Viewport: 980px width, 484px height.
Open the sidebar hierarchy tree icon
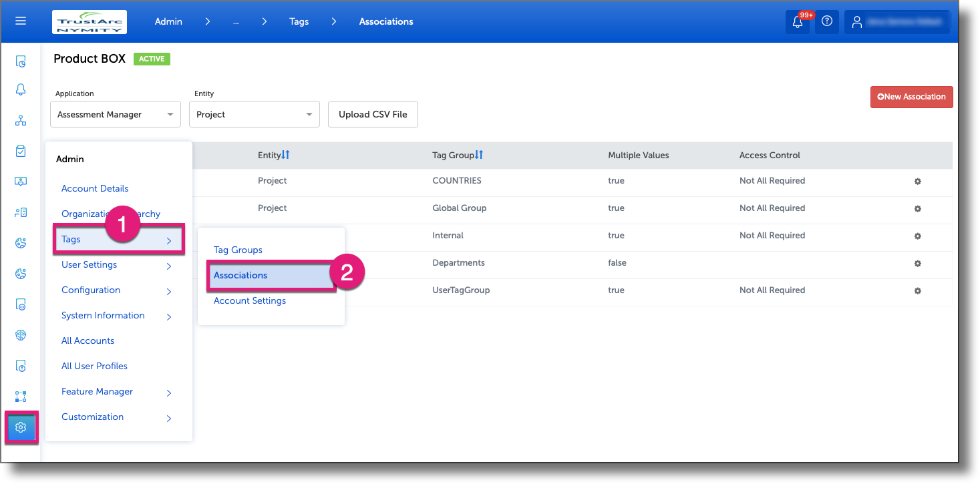(x=21, y=121)
